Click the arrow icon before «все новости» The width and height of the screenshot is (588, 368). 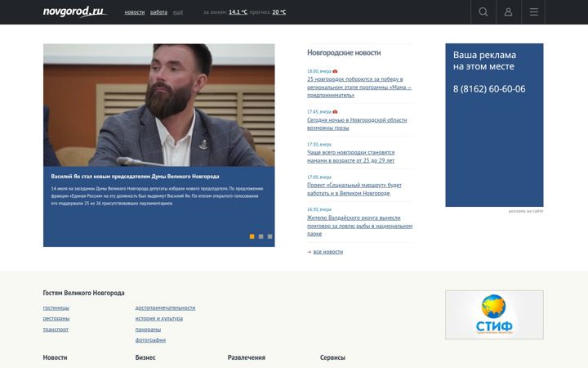(x=310, y=252)
